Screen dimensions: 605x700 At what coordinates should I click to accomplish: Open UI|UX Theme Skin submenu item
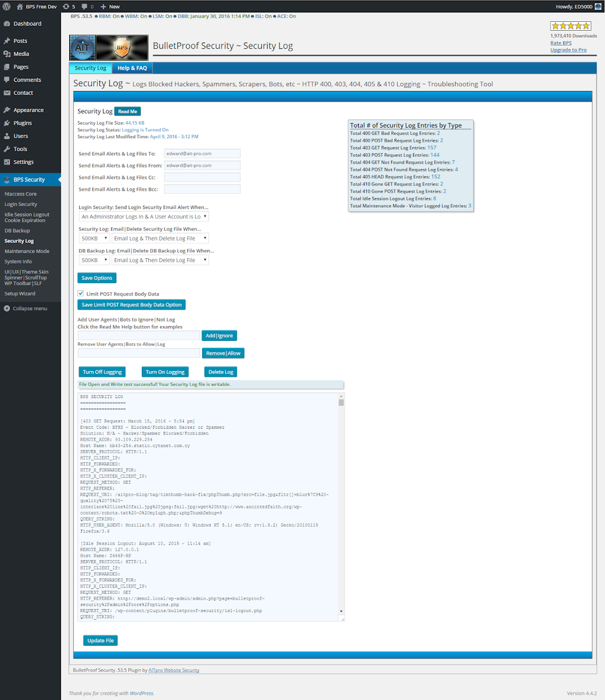(x=27, y=277)
